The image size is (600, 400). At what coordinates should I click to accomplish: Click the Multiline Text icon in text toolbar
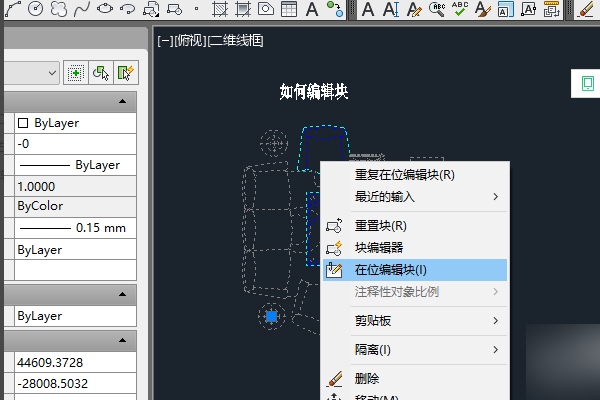[x=368, y=9]
